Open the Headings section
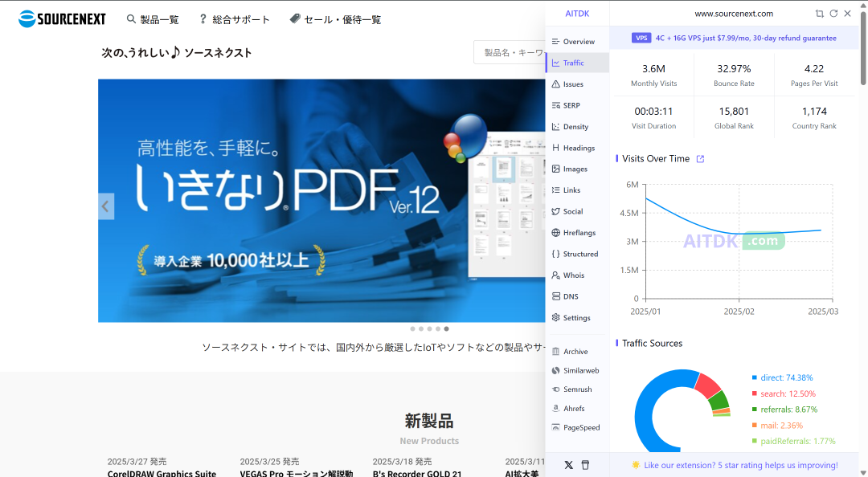Screen dimensions: 868x477 [577, 148]
